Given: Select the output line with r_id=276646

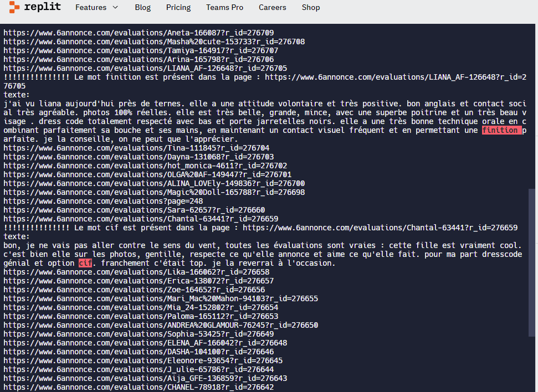Looking at the screenshot, I should click(x=139, y=352).
